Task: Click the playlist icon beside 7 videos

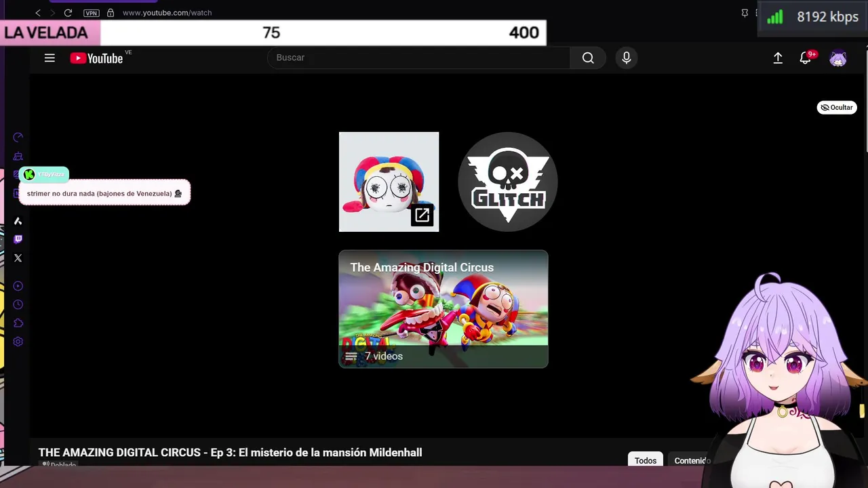Action: (351, 357)
